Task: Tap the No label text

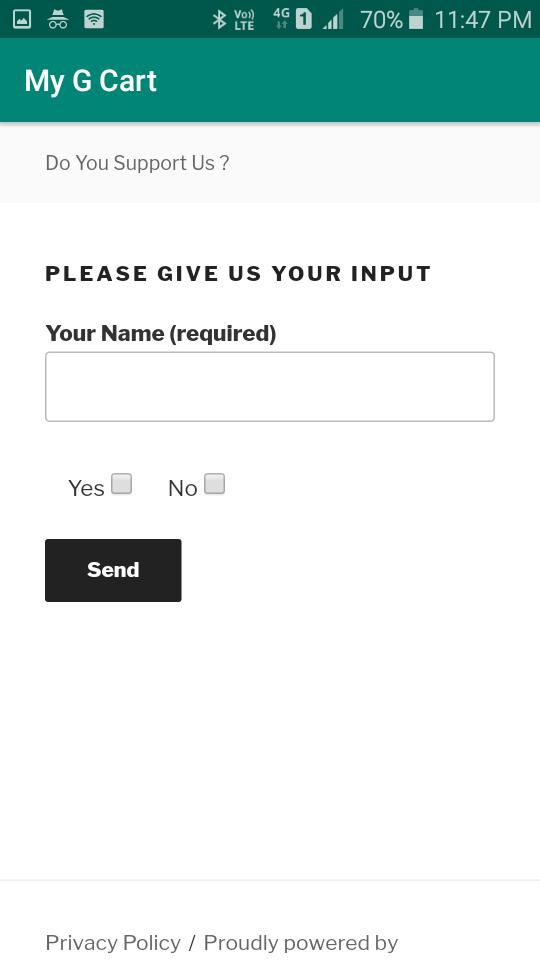Action: [182, 489]
